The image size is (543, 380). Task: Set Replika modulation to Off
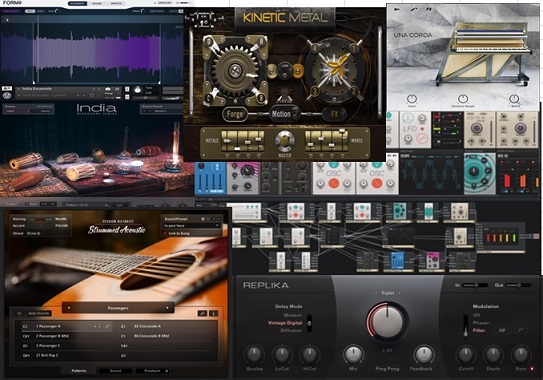476,315
